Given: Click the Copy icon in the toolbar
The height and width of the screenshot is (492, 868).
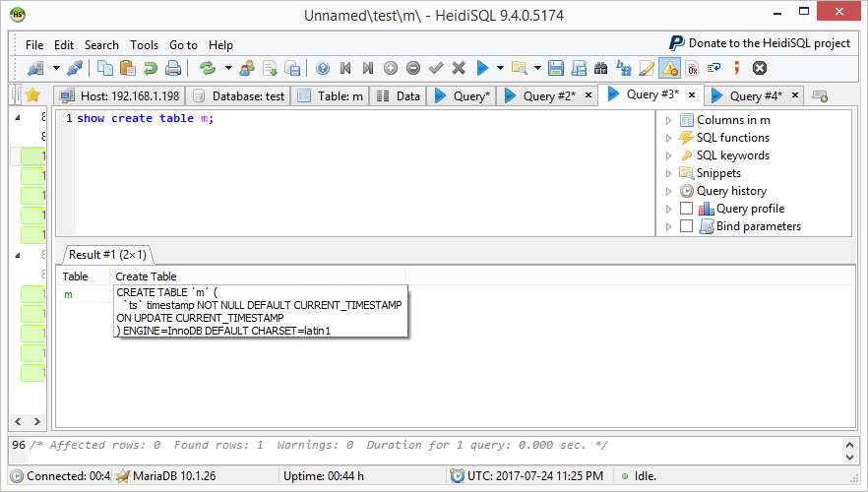Looking at the screenshot, I should 105,68.
